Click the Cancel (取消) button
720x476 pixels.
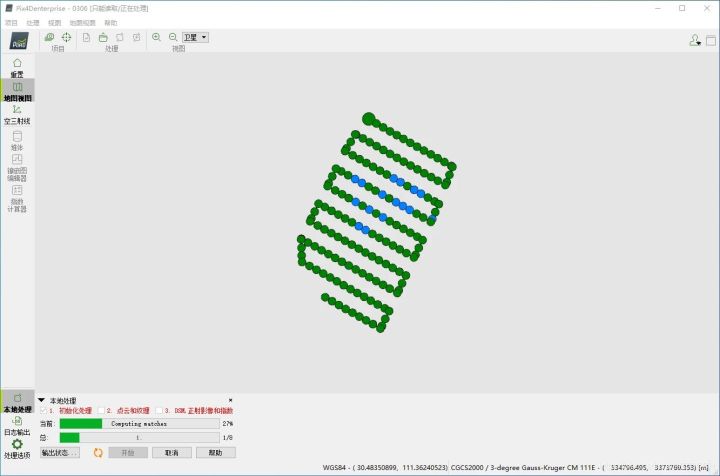172,453
